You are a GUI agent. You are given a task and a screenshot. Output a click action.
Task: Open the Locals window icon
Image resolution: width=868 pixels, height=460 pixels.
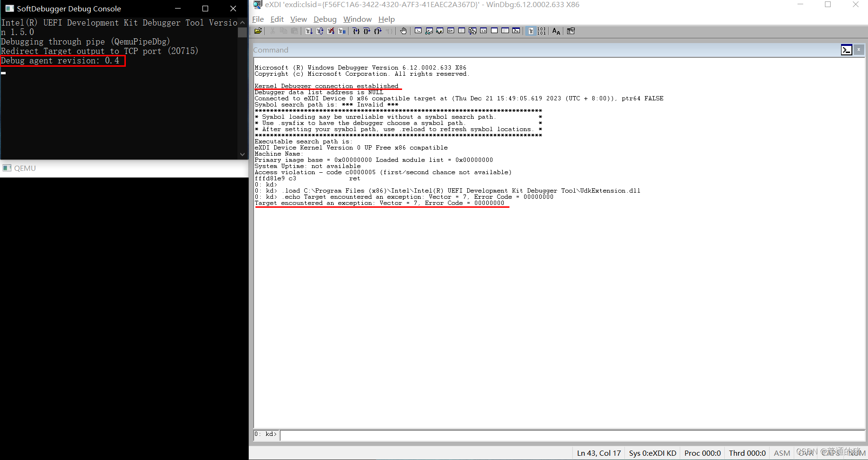[x=439, y=31]
